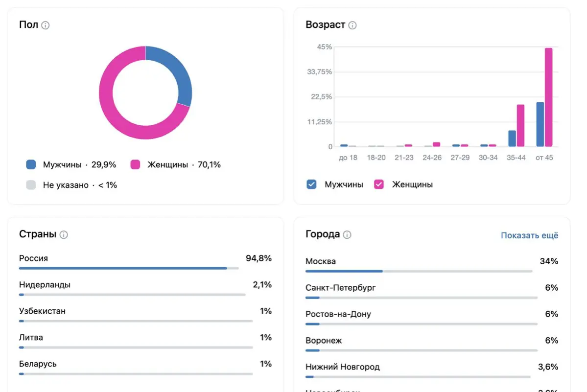Click the Нижний Новгород city label
Viewport: 587px width, 392px height.
[x=343, y=367]
